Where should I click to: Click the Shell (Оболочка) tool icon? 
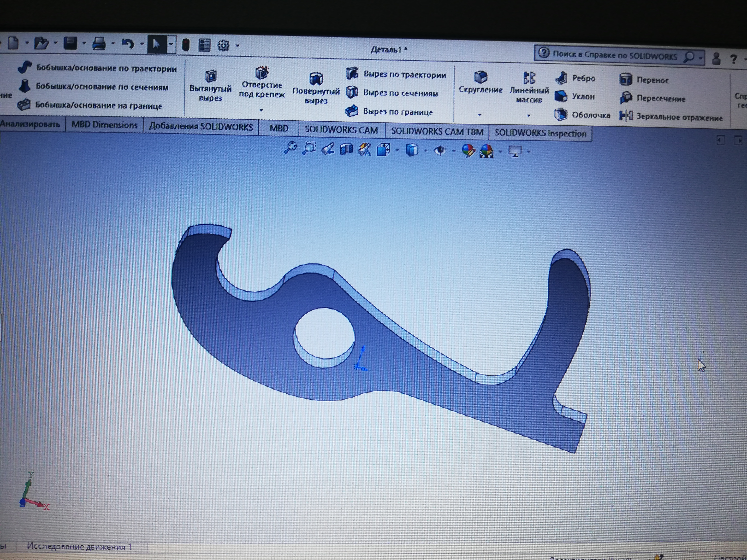tap(561, 115)
